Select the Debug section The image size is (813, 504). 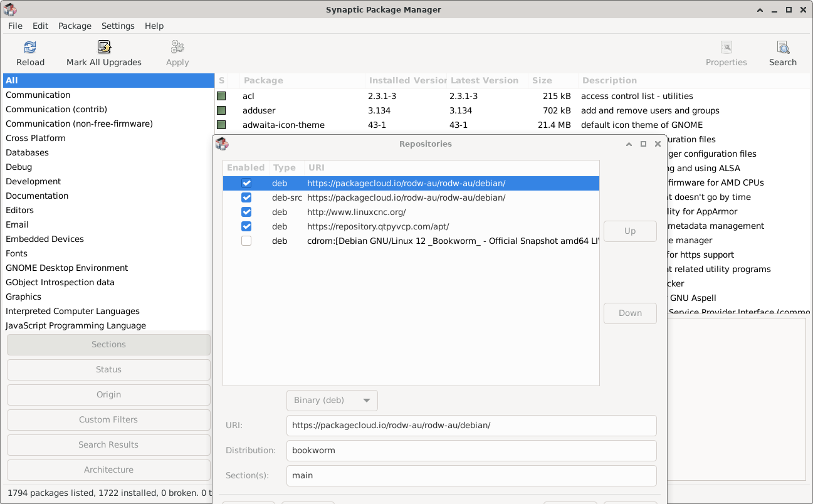[108, 167]
